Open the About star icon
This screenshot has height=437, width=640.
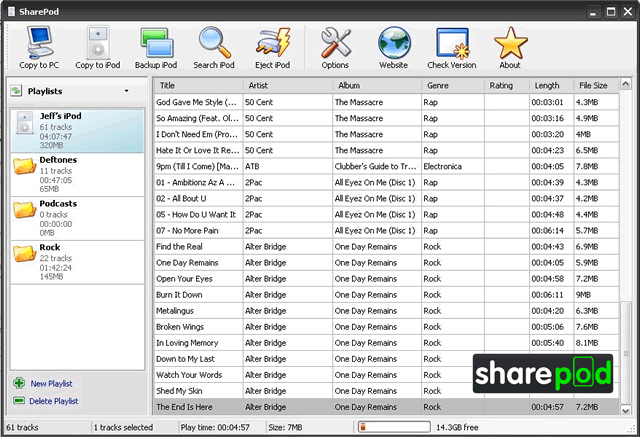pos(511,42)
